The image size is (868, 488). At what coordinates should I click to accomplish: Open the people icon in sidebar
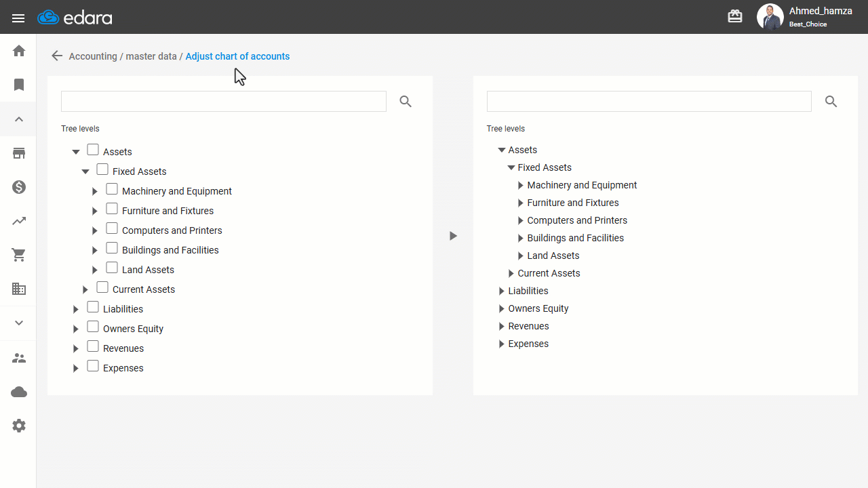pos(19,358)
